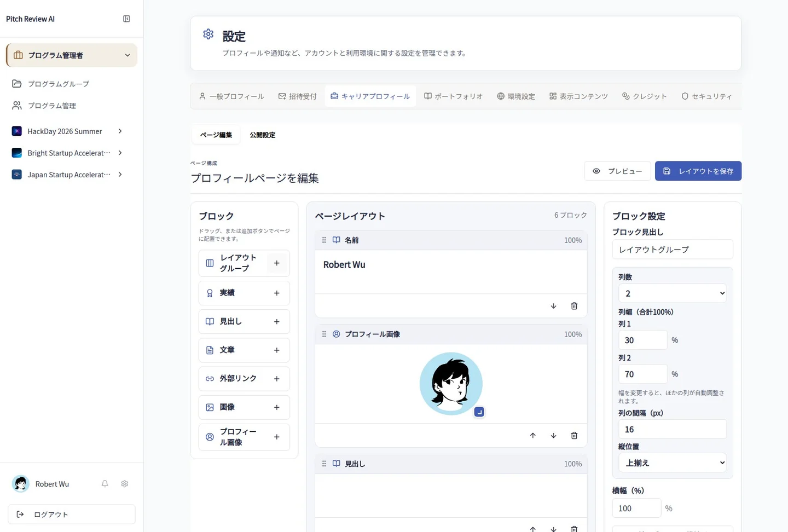788x532 pixels.
Task: Add 文章 block with plus icon
Action: tap(277, 350)
